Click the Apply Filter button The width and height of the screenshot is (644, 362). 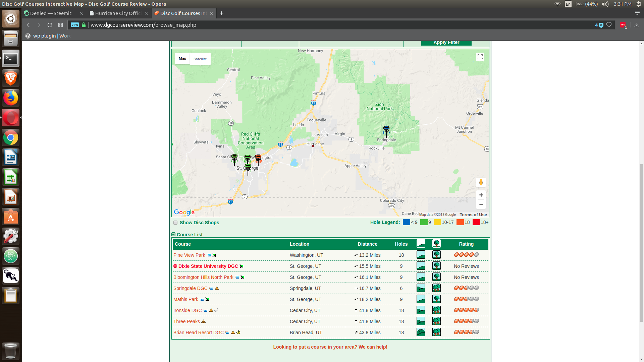pos(446,43)
